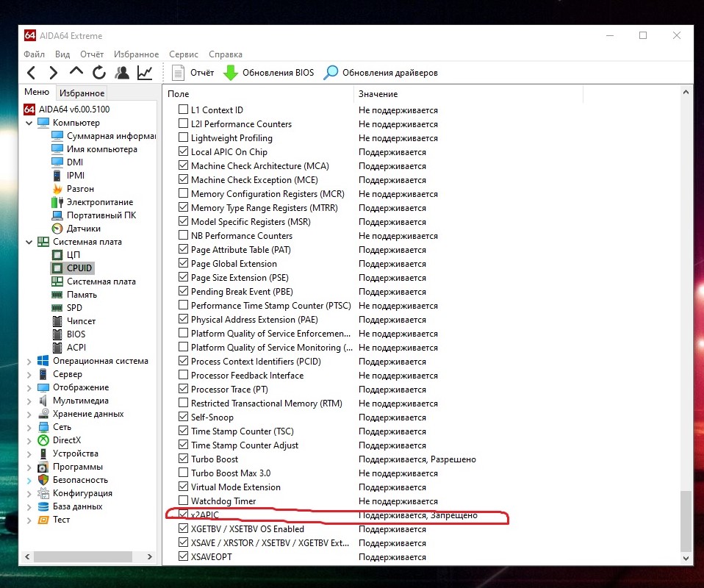
Task: Go forward with the right arrow toolbar icon
Action: click(x=53, y=72)
